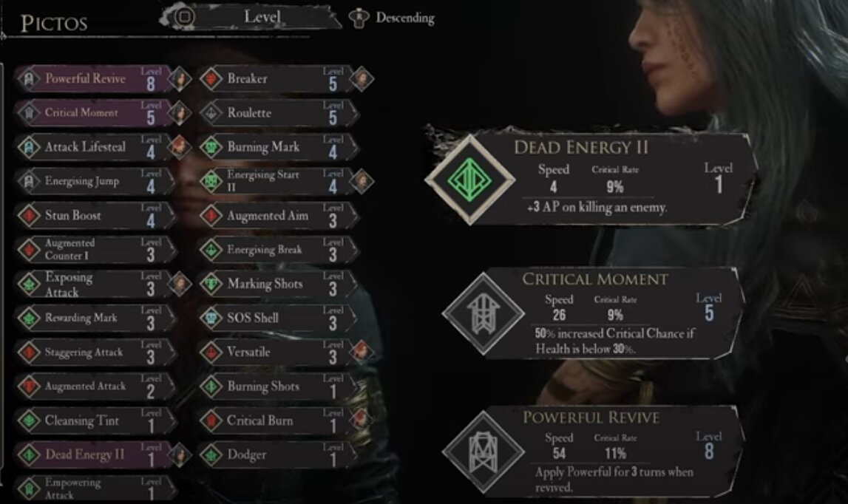Toggle the equipped Powerful Revive picto
Image resolution: width=848 pixels, height=504 pixels.
click(x=95, y=79)
